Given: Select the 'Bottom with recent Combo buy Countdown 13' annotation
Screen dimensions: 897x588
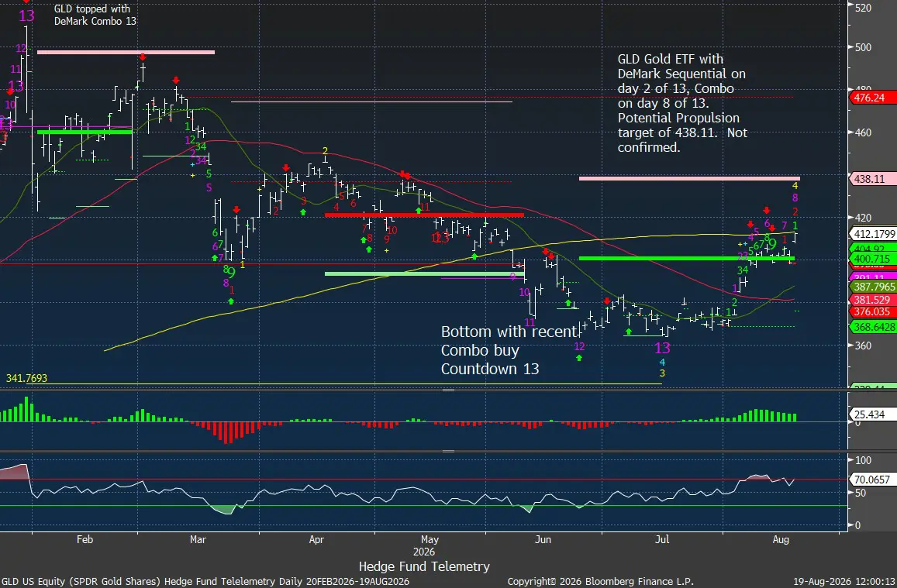Looking at the screenshot, I should [x=509, y=349].
